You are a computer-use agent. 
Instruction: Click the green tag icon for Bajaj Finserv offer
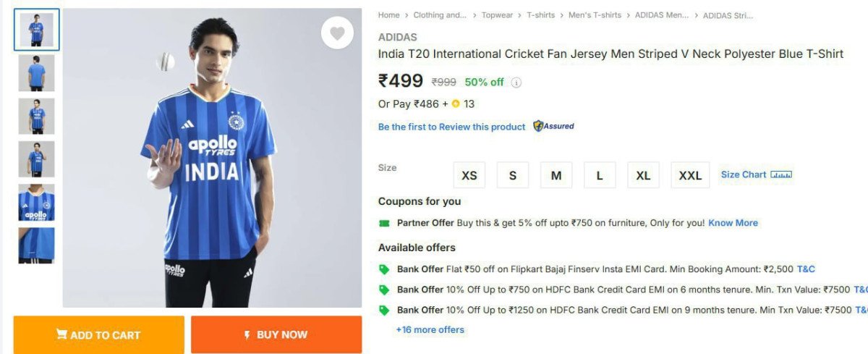click(x=384, y=269)
